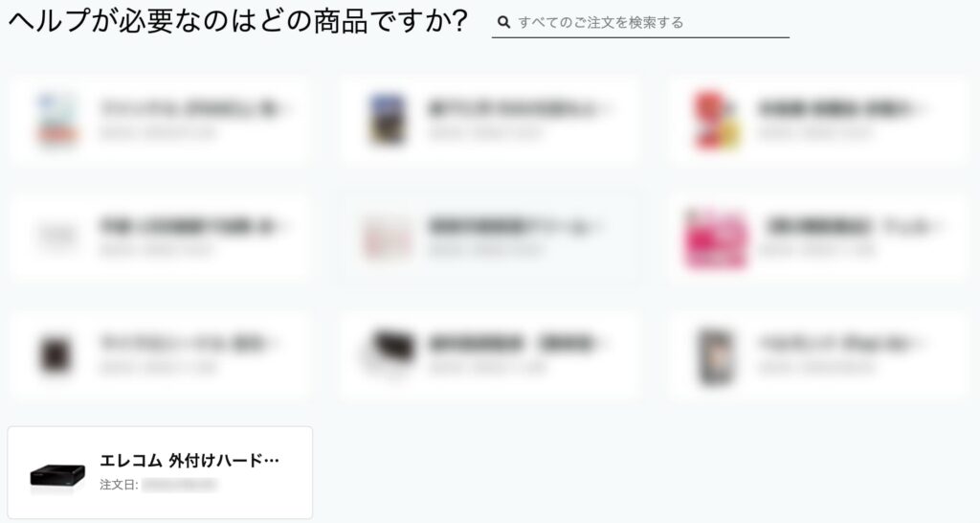The image size is (980, 523).
Task: Focus the すべてのご注文を検索する search field
Action: click(640, 23)
